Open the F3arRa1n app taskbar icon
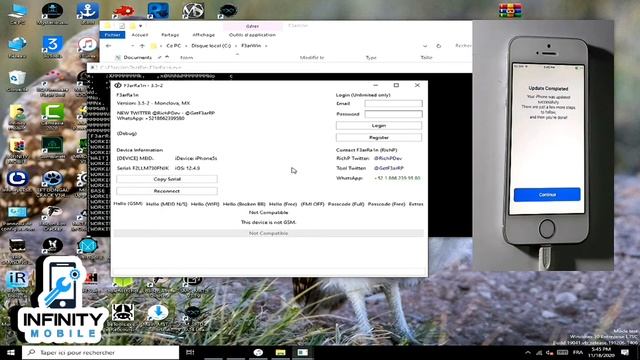Viewport: 640px width, 360px height. tap(302, 352)
